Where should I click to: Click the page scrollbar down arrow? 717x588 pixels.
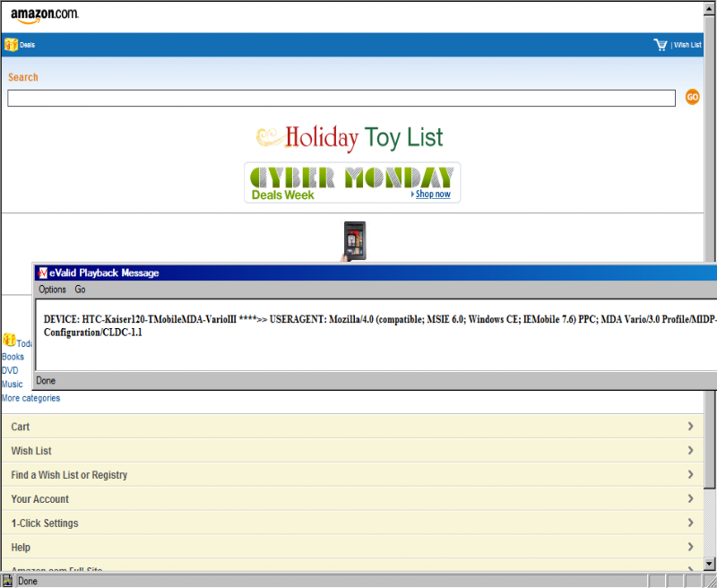(x=710, y=563)
